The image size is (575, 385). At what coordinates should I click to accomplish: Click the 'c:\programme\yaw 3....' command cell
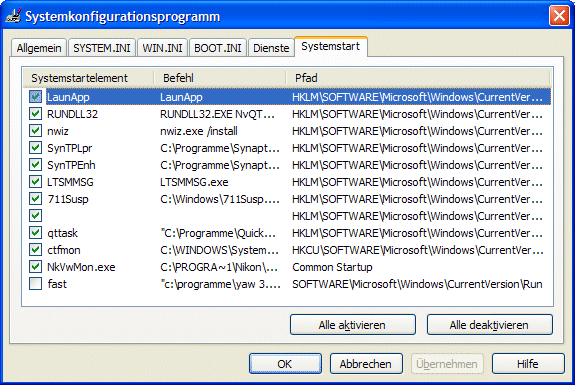[x=220, y=284]
